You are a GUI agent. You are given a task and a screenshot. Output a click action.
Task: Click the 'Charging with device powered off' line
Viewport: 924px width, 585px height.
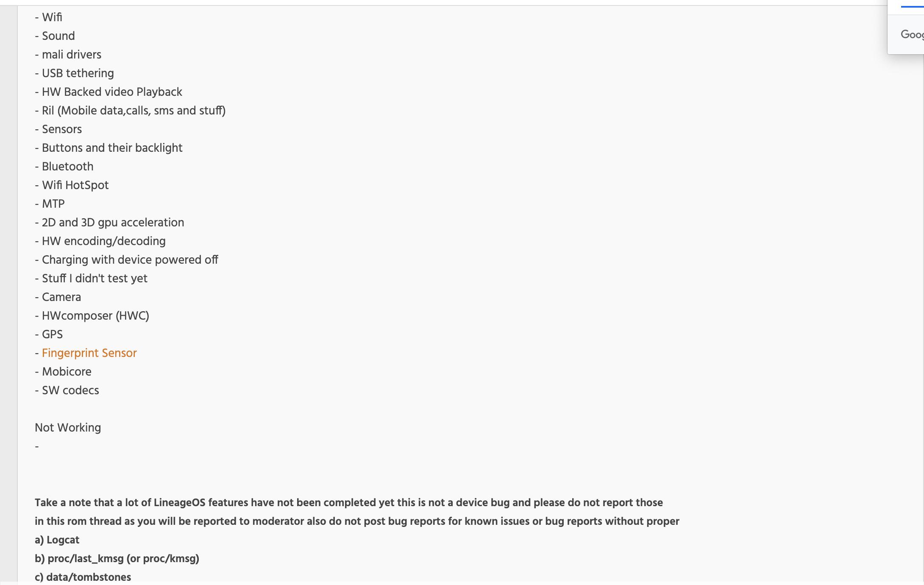point(127,260)
